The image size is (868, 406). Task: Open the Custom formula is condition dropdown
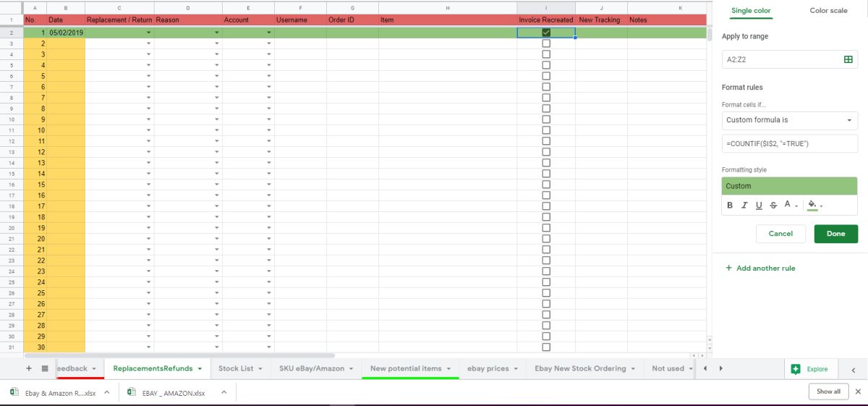click(789, 120)
